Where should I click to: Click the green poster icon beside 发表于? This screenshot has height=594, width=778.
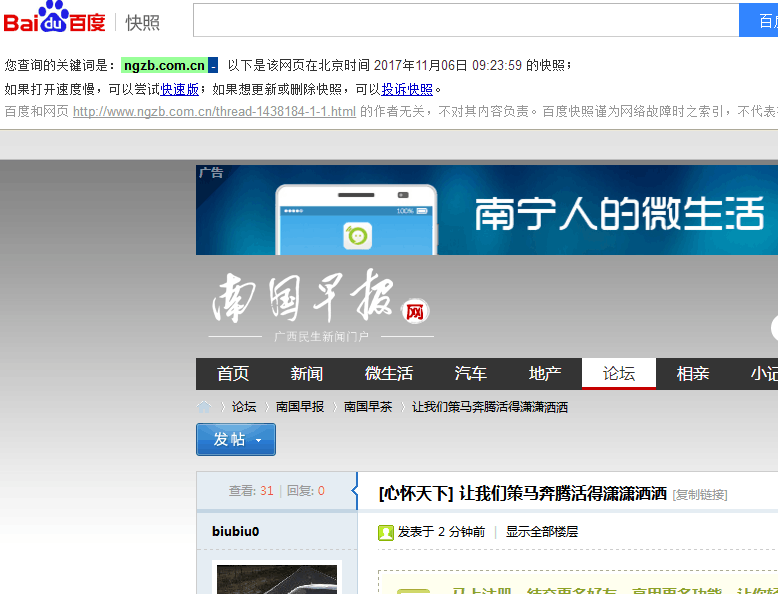point(386,532)
